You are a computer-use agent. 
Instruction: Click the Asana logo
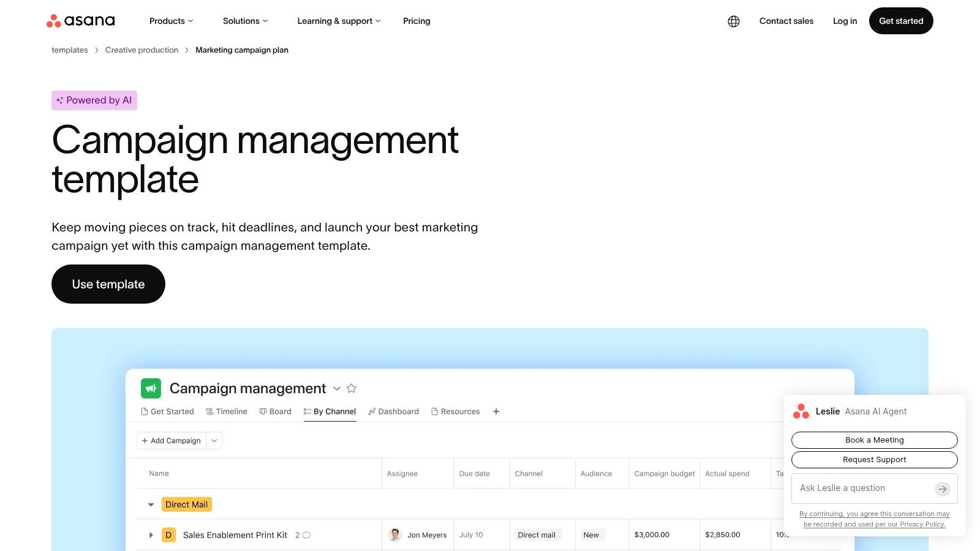[x=80, y=21]
